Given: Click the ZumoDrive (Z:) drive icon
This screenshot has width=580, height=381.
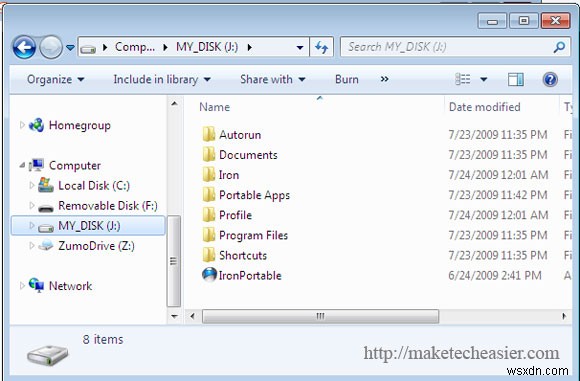Looking at the screenshot, I should pos(46,245).
